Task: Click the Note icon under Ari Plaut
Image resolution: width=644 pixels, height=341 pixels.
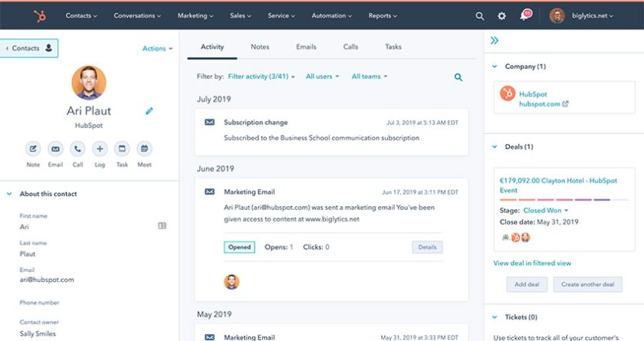Action: pyautogui.click(x=33, y=149)
